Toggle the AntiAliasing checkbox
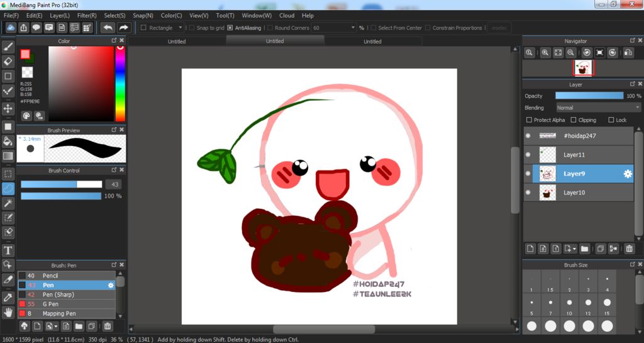 pyautogui.click(x=230, y=28)
